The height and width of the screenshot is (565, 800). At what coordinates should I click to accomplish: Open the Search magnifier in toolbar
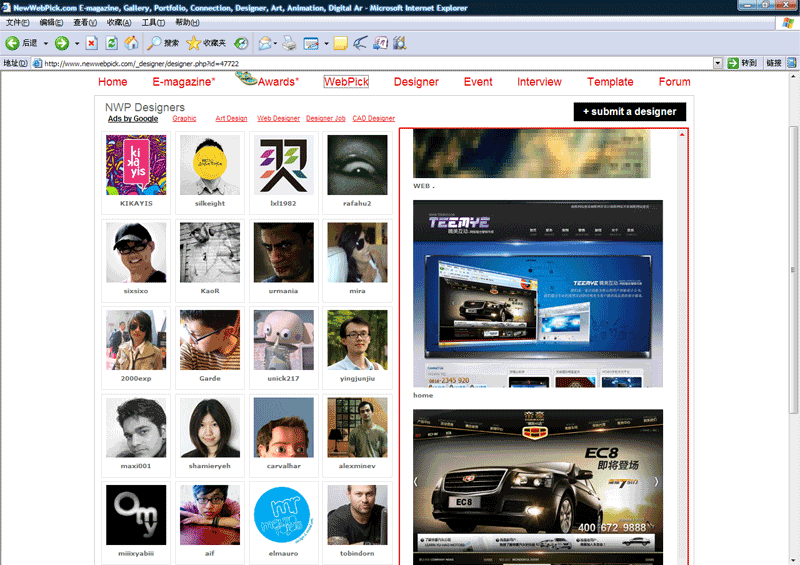[x=163, y=43]
